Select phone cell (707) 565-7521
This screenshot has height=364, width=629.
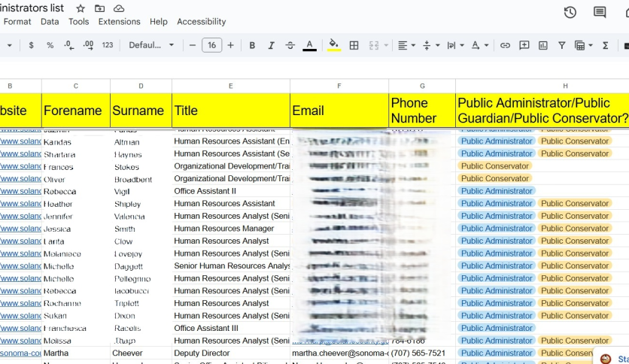(422, 353)
